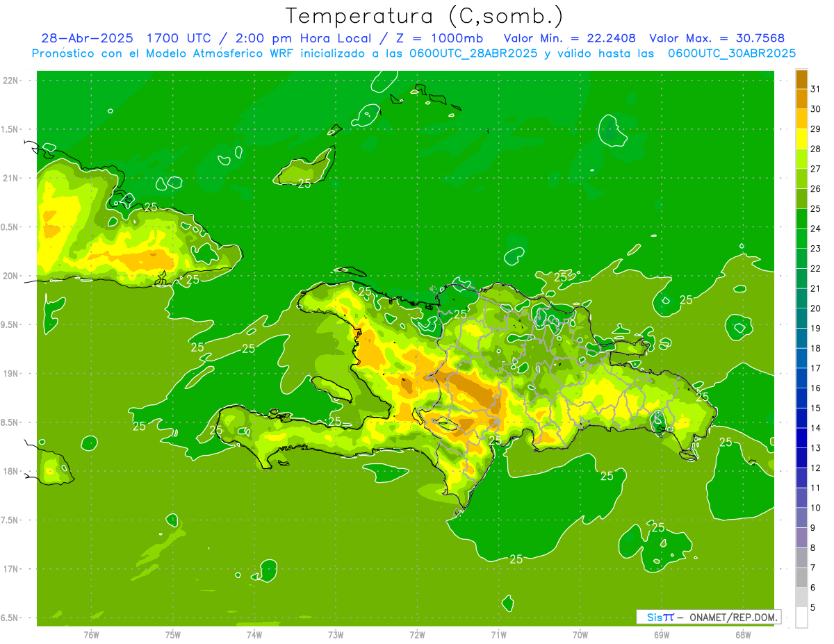
Task: Click the '6.5N' latitude label
Action: pyautogui.click(x=10, y=618)
